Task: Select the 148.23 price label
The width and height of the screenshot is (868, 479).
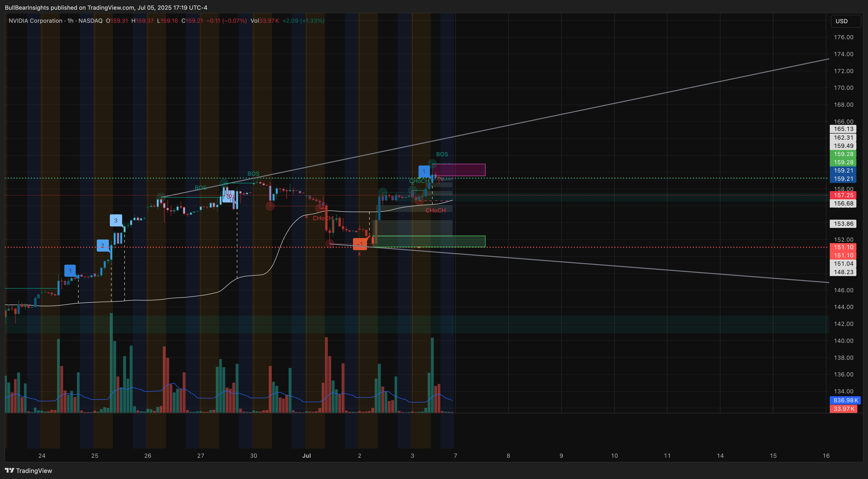Action: [x=843, y=272]
